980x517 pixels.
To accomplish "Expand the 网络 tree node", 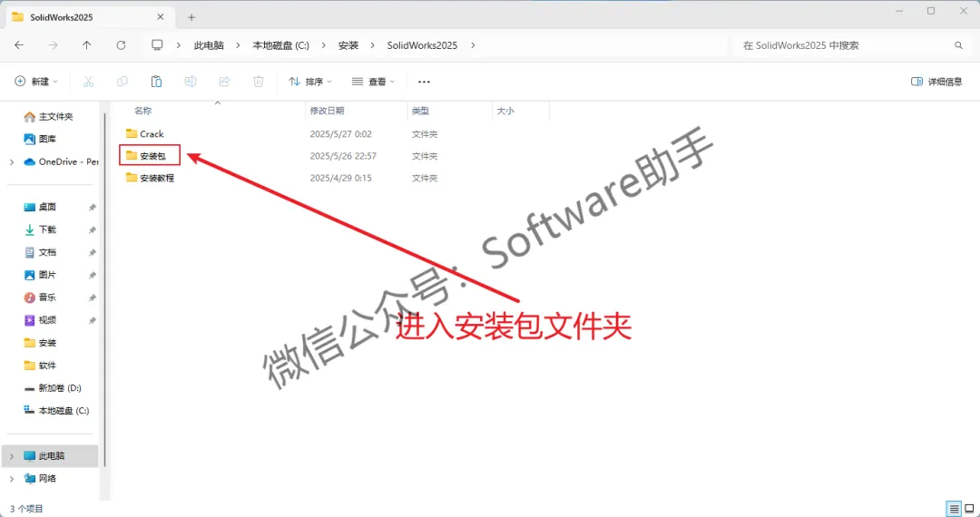I will 11,478.
